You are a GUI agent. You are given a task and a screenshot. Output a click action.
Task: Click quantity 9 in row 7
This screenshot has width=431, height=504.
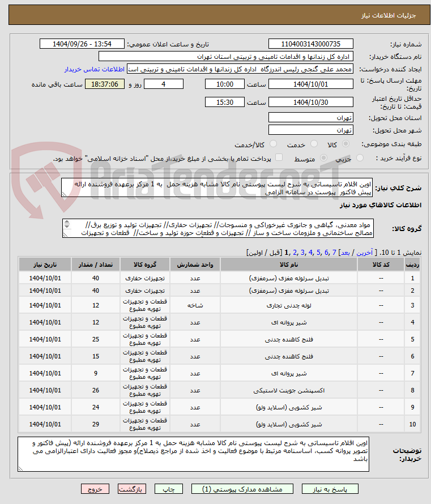(x=96, y=373)
